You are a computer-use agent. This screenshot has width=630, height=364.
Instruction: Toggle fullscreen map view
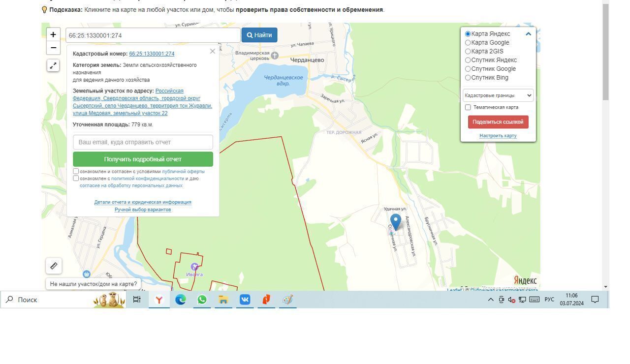[x=53, y=65]
